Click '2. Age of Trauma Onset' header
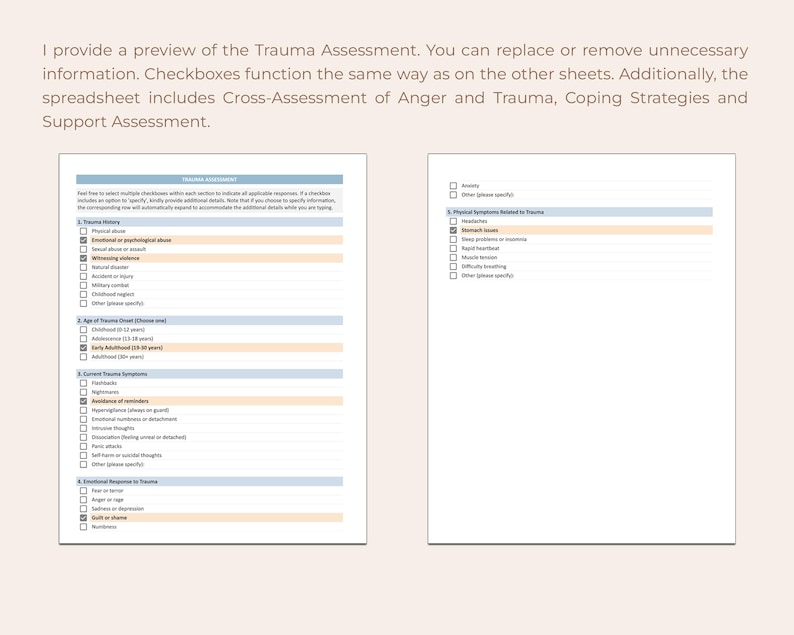This screenshot has width=794, height=635. [210, 321]
